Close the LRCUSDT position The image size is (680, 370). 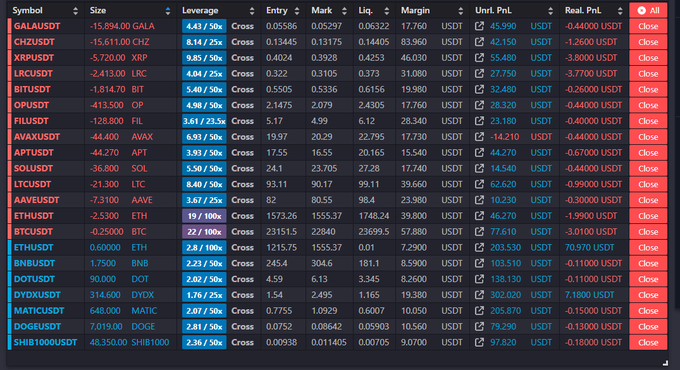point(648,74)
